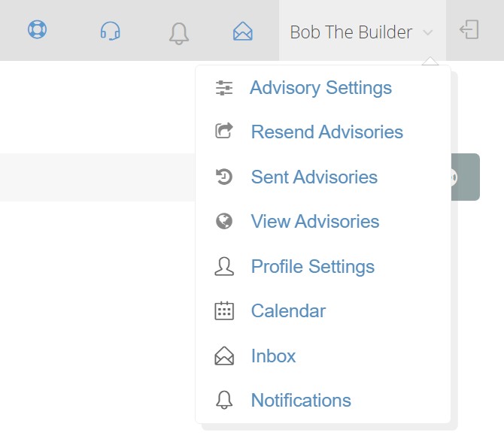Click the logout exit icon
504x442 pixels.
tap(469, 29)
